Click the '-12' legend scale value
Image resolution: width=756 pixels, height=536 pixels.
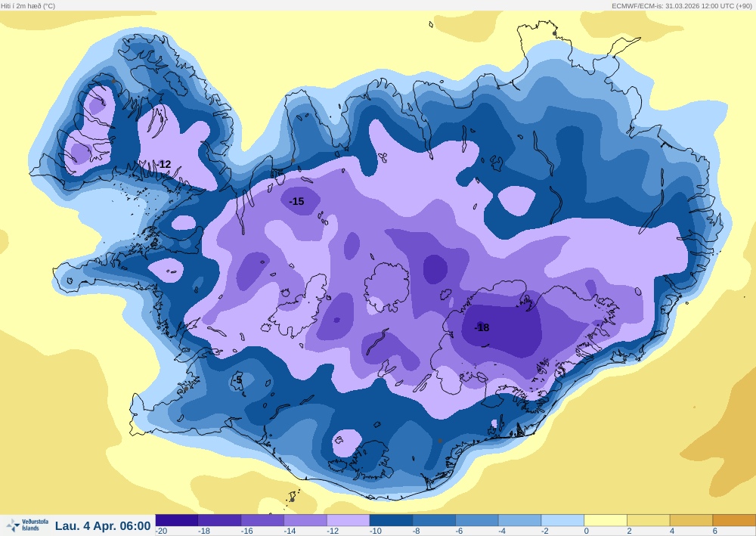(333, 531)
